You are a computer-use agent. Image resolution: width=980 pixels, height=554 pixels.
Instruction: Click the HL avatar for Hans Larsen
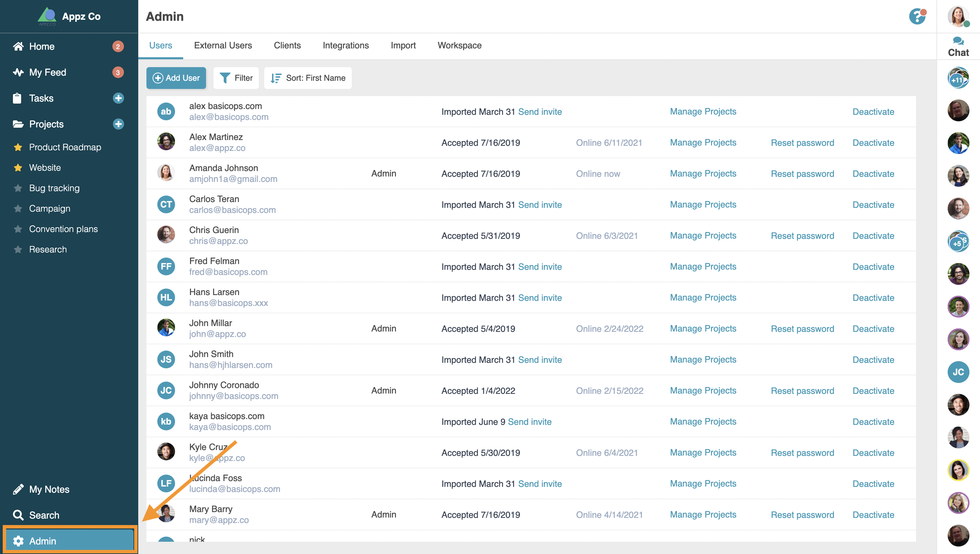click(166, 297)
